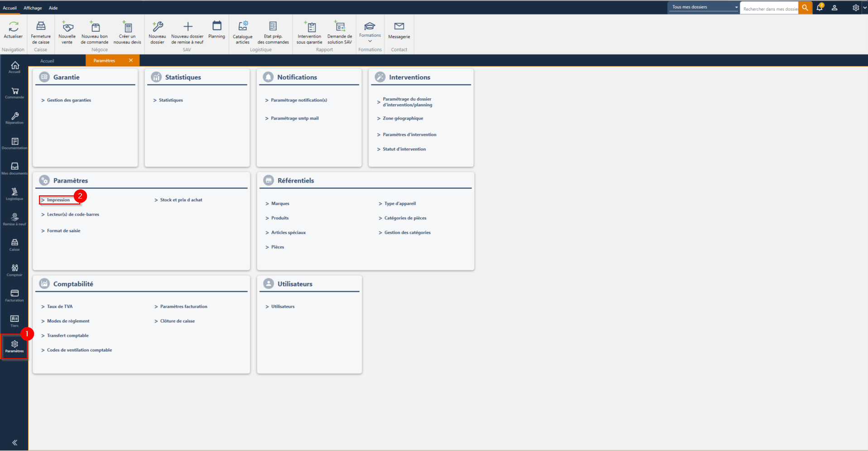Open Comptoir in sidebar
This screenshot has height=451, width=868.
(x=14, y=270)
